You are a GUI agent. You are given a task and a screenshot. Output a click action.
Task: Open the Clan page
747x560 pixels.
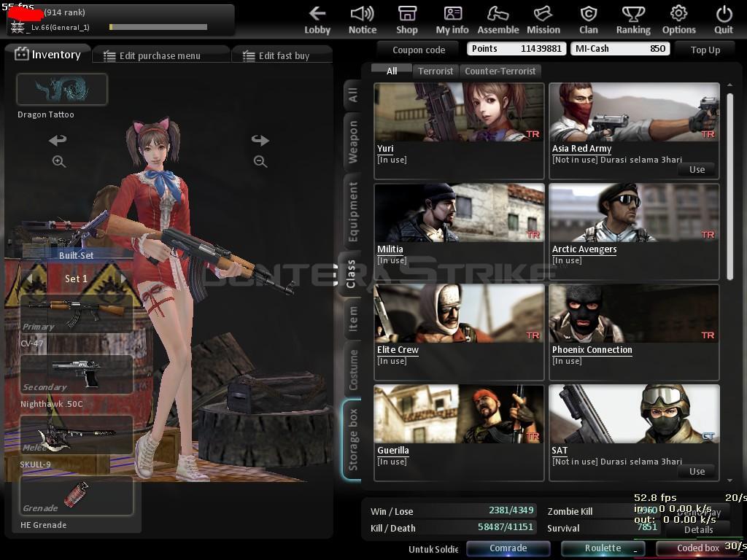[x=589, y=21]
